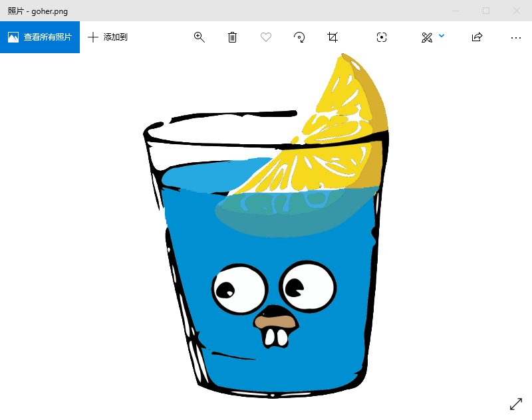Viewport: 532px width, 420px height.
Task: Maximize the Photos window
Action: [x=486, y=11]
